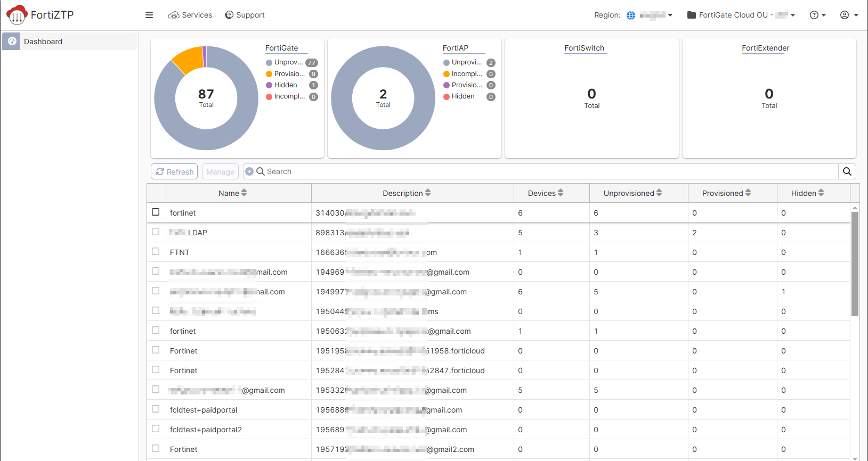Viewport: 868px width, 461px height.
Task: Open the FortiGate Cloud OU dropdown
Action: [741, 15]
